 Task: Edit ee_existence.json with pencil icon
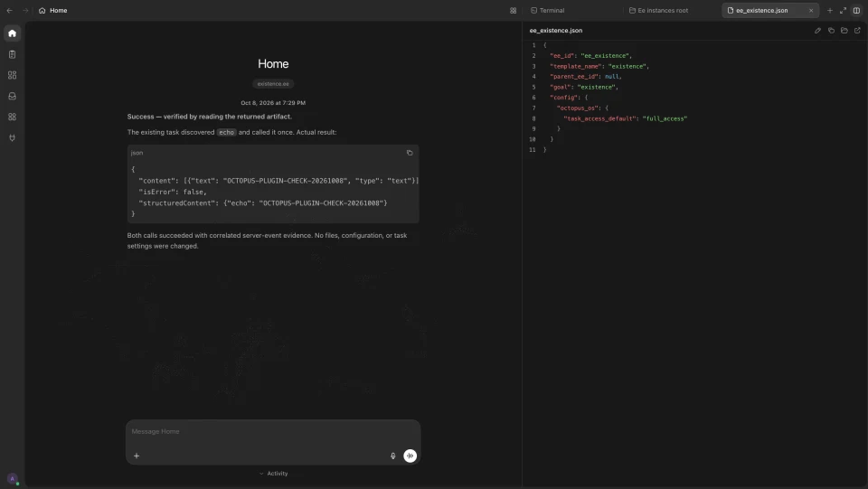[x=817, y=31]
